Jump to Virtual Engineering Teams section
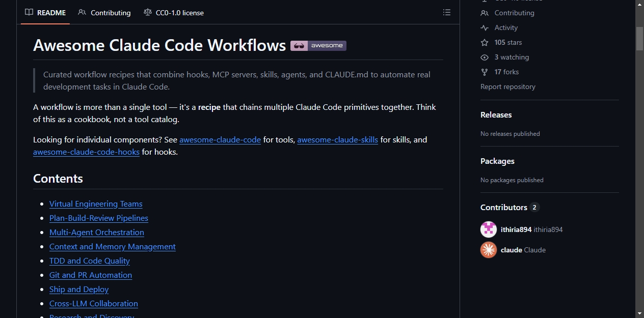The height and width of the screenshot is (318, 644). (x=96, y=204)
